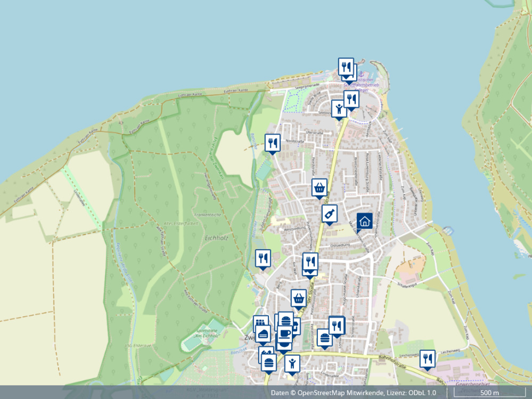The width and height of the screenshot is (532, 399).
Task: Click the bottom-left fast food burger marker
Action: point(268,362)
